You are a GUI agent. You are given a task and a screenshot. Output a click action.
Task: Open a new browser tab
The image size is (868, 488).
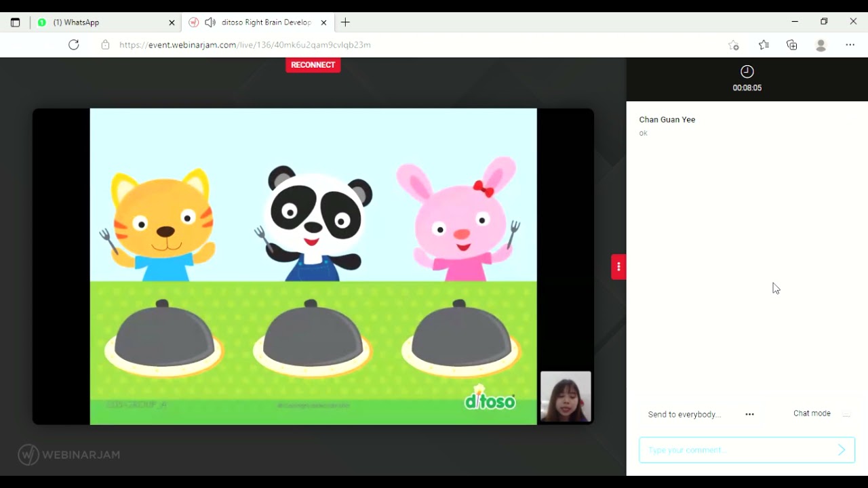[x=345, y=22]
